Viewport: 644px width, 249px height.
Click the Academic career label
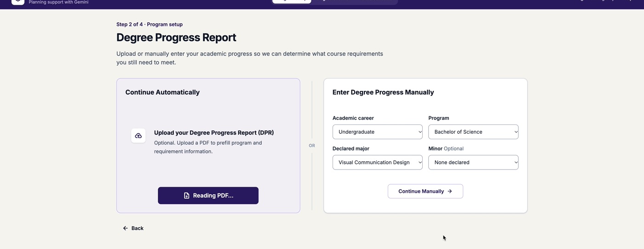[x=353, y=118]
